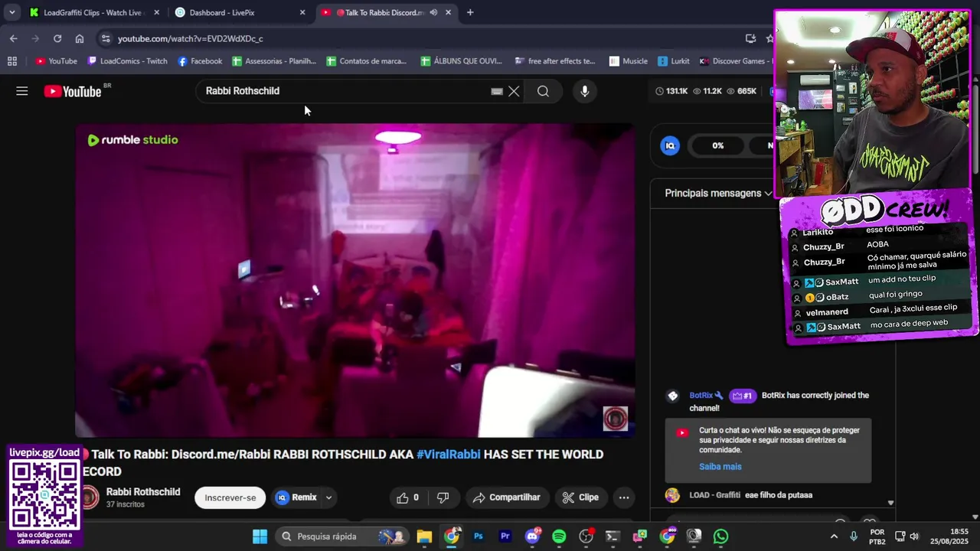Submit search with magnifier button
The image size is (980, 551).
pyautogui.click(x=543, y=91)
